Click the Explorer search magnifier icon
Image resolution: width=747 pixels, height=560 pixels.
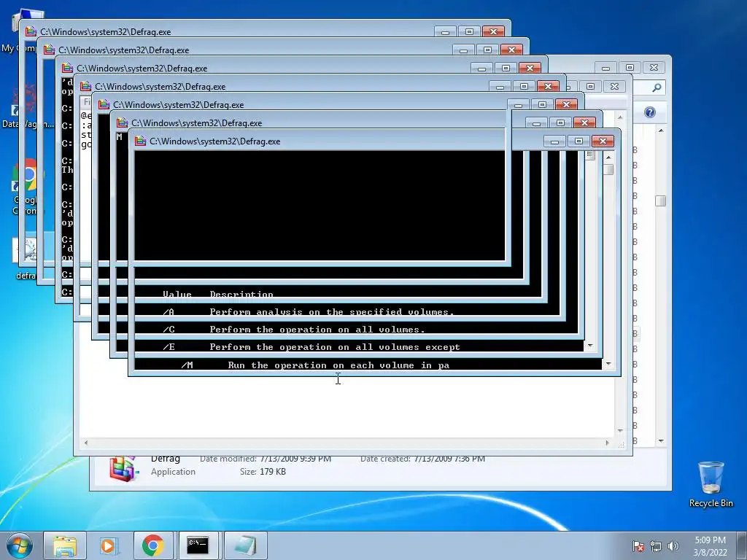click(x=657, y=87)
